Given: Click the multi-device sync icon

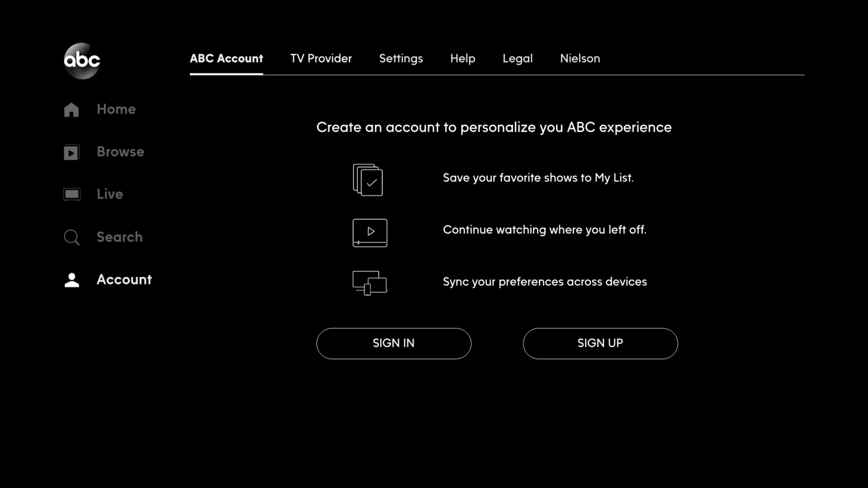Looking at the screenshot, I should click(x=370, y=283).
